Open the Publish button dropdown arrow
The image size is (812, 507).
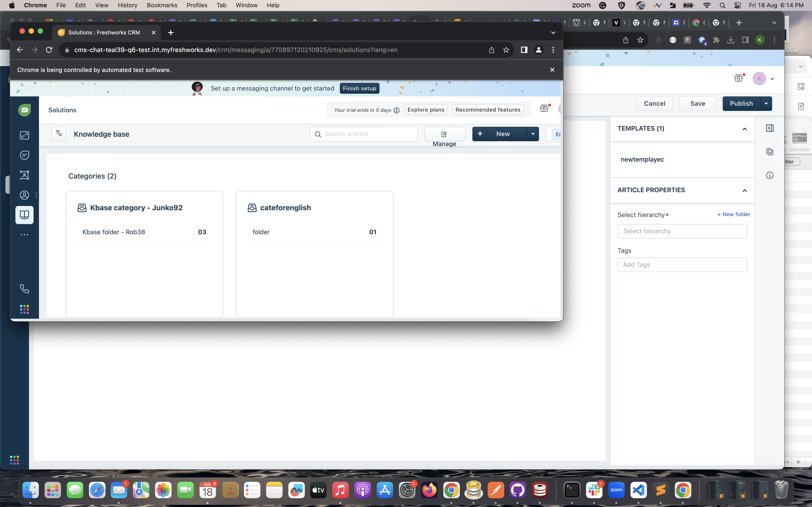click(x=766, y=104)
